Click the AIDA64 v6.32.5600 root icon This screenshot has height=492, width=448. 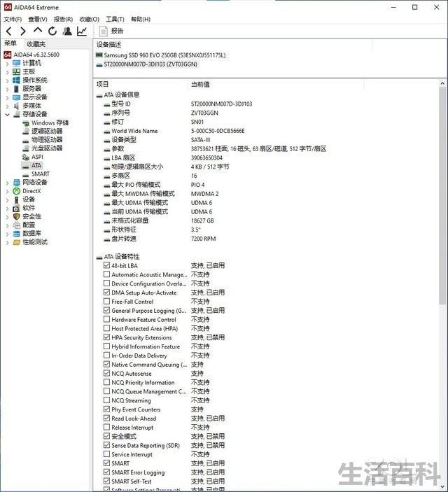coord(8,55)
